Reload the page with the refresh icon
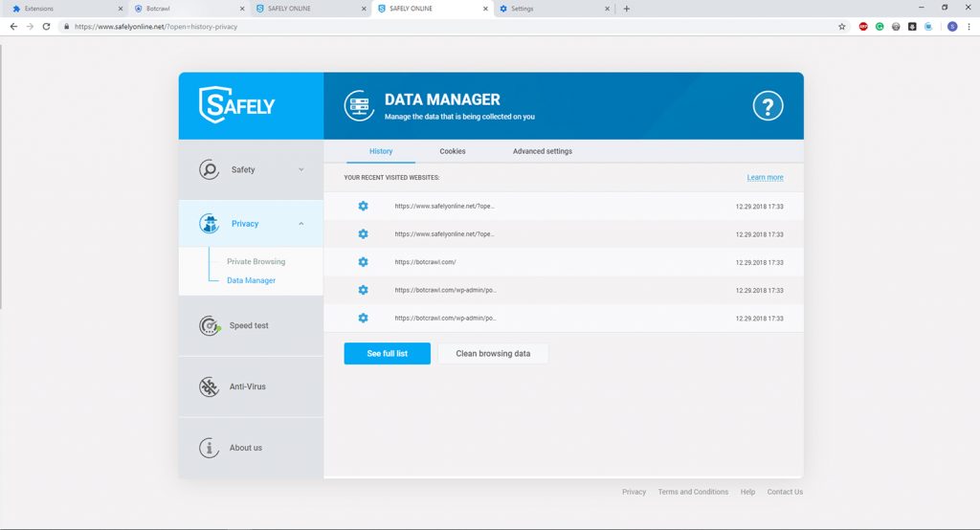This screenshot has width=980, height=530. pos(46,26)
